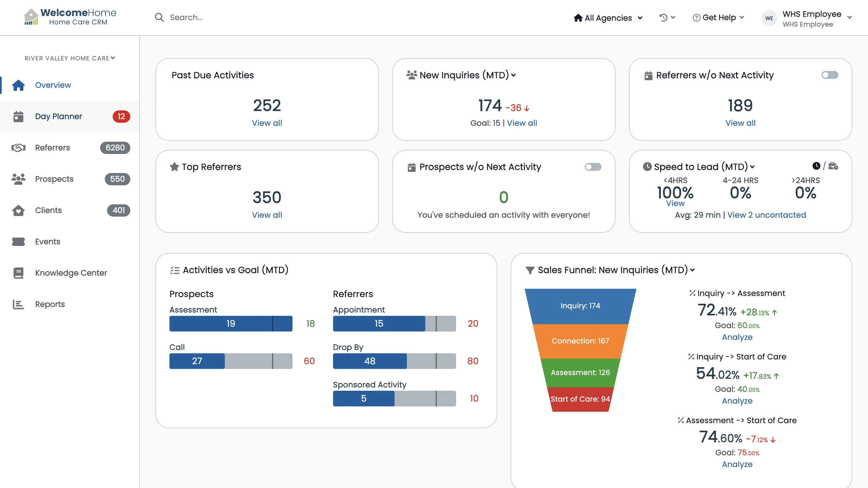This screenshot has width=868, height=488.
Task: Expand the All Agencies dropdown
Action: [x=608, y=18]
